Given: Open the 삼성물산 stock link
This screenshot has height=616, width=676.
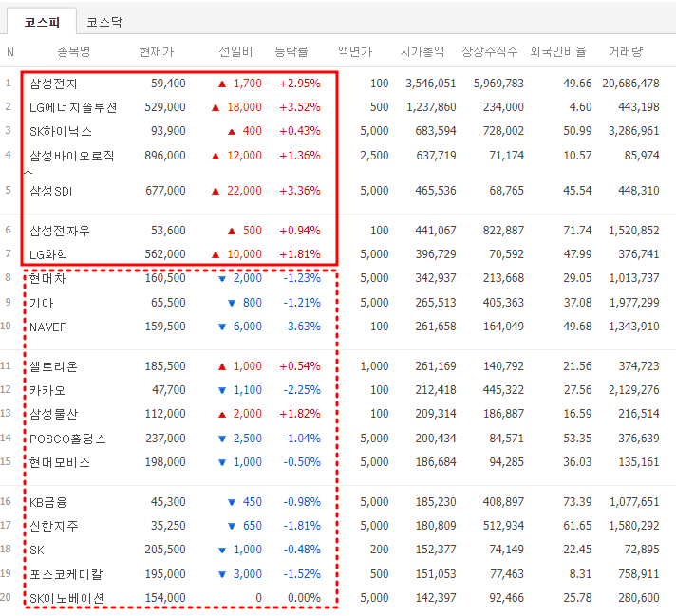Looking at the screenshot, I should coord(54,414).
